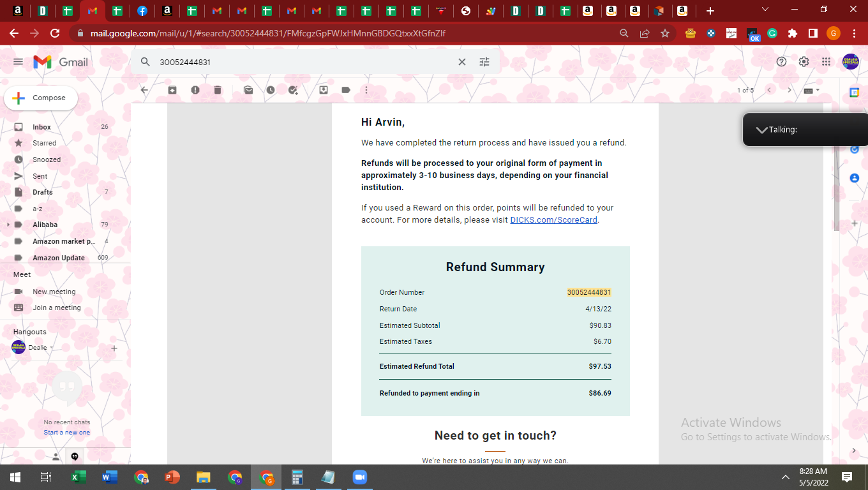The height and width of the screenshot is (490, 868).
Task: Open the Google apps grid
Action: coord(826,62)
